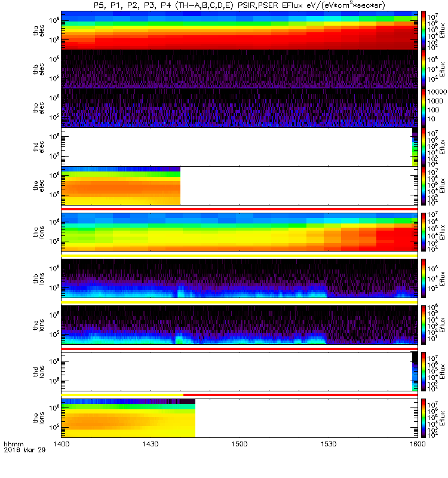The width and height of the screenshot is (448, 478).
Task: Click the colored data in the elec spectrogram
Action: point(121,185)
